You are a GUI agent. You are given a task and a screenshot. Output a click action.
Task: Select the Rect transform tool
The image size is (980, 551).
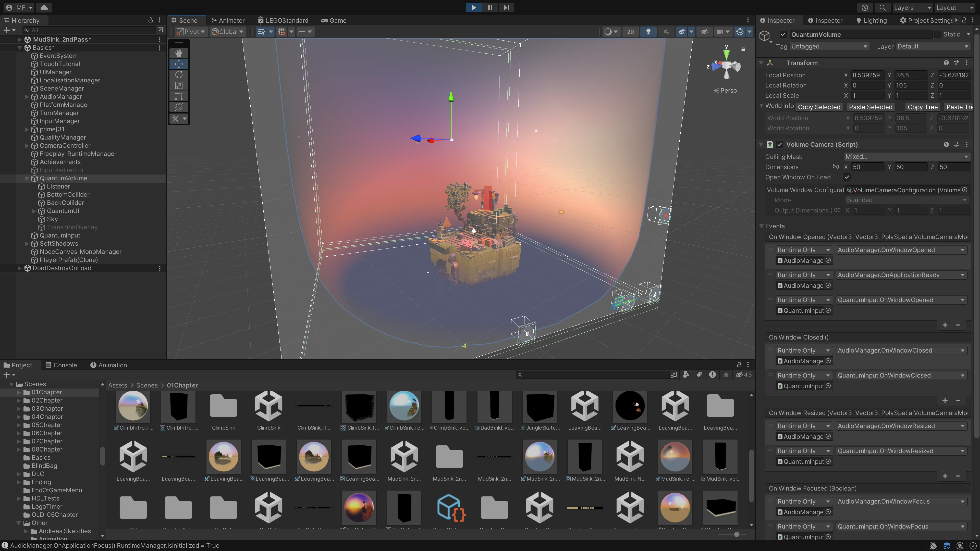[179, 96]
